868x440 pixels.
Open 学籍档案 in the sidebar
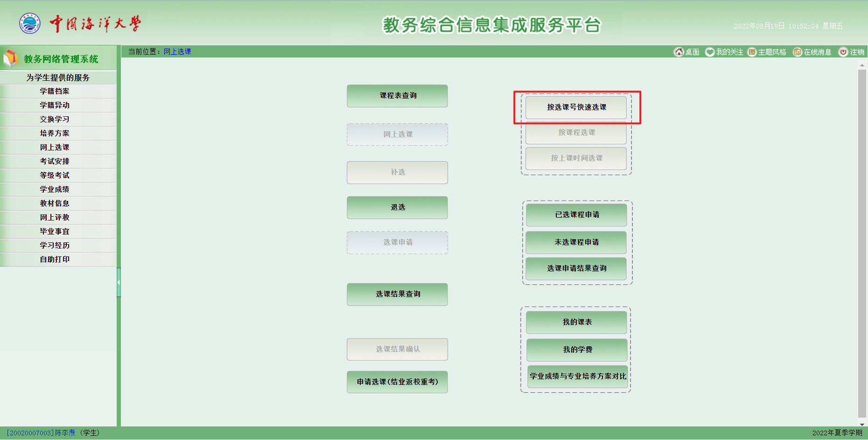click(55, 91)
